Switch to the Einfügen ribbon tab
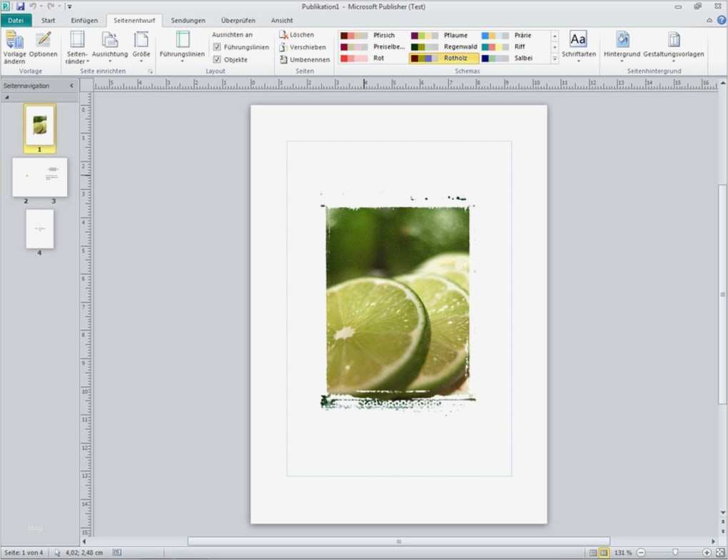This screenshot has width=728, height=560. point(85,20)
